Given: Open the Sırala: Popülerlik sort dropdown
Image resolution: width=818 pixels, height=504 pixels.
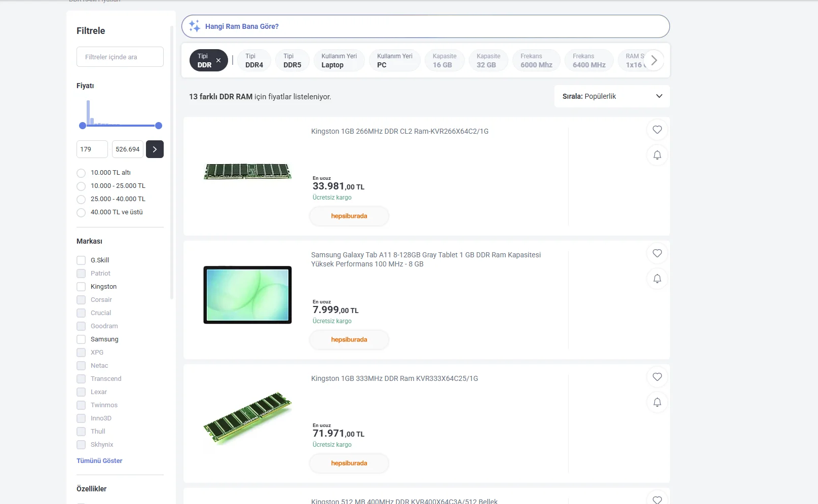Looking at the screenshot, I should [612, 96].
